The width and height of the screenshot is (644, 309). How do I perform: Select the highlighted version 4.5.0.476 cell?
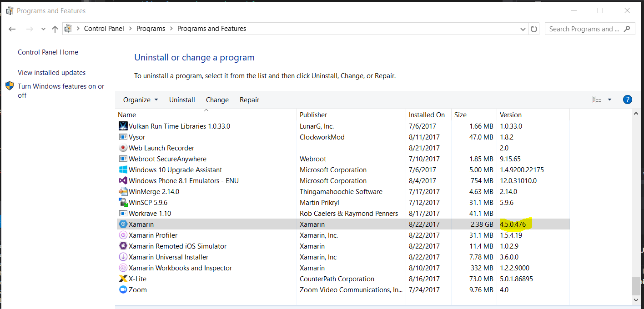click(x=513, y=224)
